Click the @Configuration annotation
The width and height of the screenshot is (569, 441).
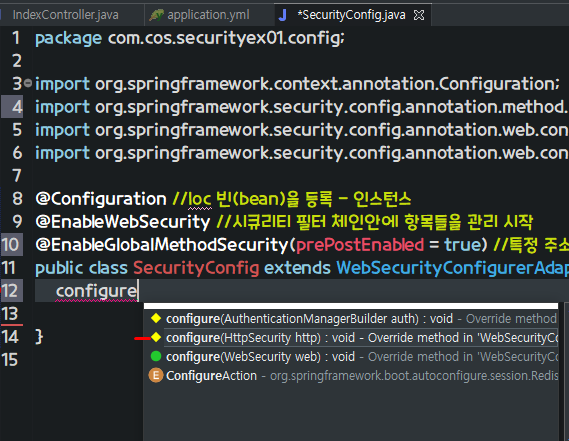pyautogui.click(x=101, y=199)
